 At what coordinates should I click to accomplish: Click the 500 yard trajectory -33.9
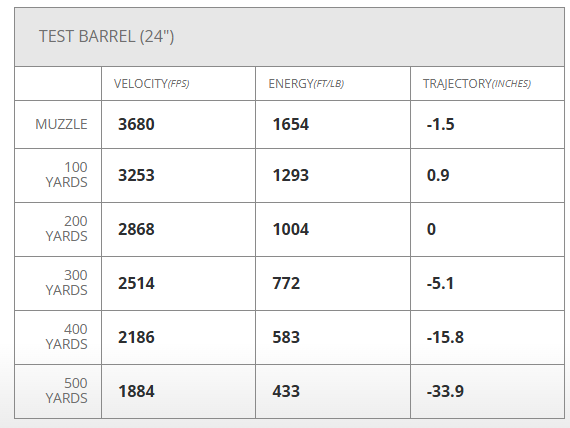coord(445,391)
